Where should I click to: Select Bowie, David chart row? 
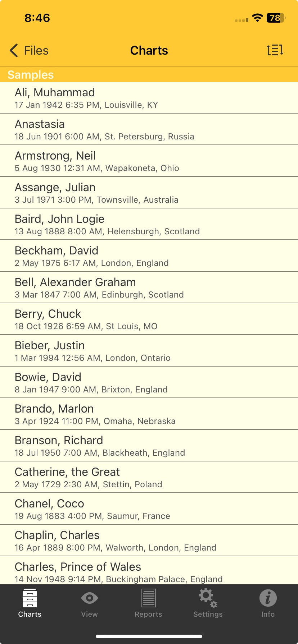[149, 382]
